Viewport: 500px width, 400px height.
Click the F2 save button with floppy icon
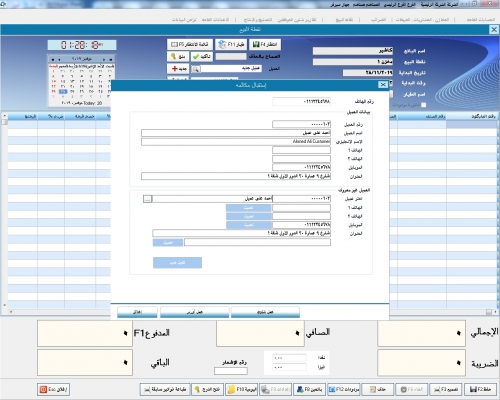coord(480,389)
